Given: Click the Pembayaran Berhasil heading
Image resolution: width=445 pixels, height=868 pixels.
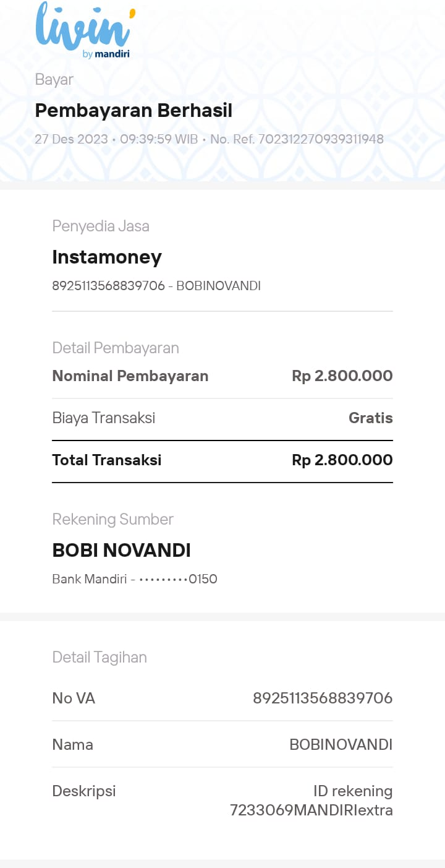Looking at the screenshot, I should (133, 111).
